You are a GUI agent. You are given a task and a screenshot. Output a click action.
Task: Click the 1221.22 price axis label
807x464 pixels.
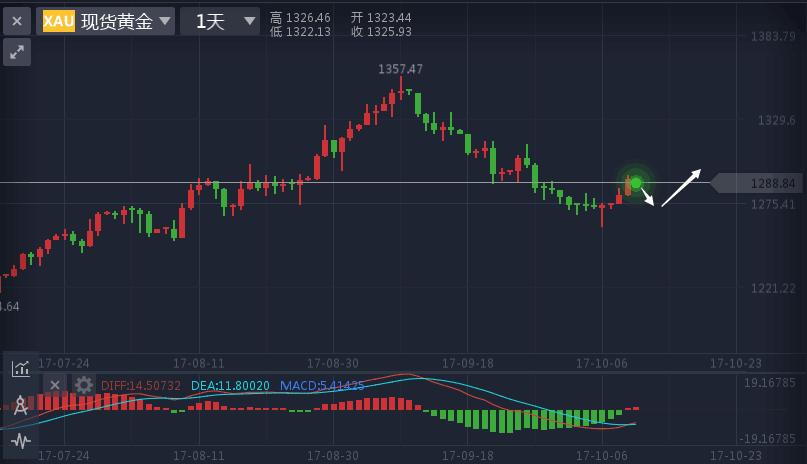click(x=773, y=289)
